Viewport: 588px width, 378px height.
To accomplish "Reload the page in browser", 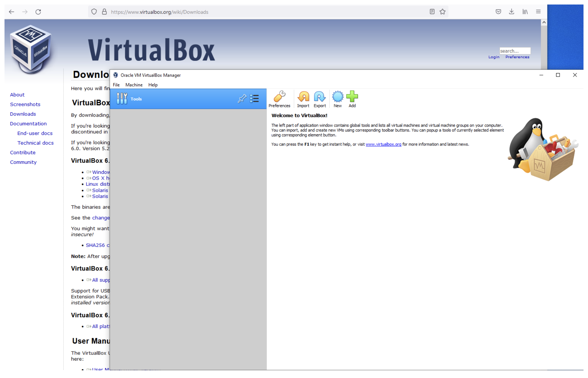I will pos(38,12).
